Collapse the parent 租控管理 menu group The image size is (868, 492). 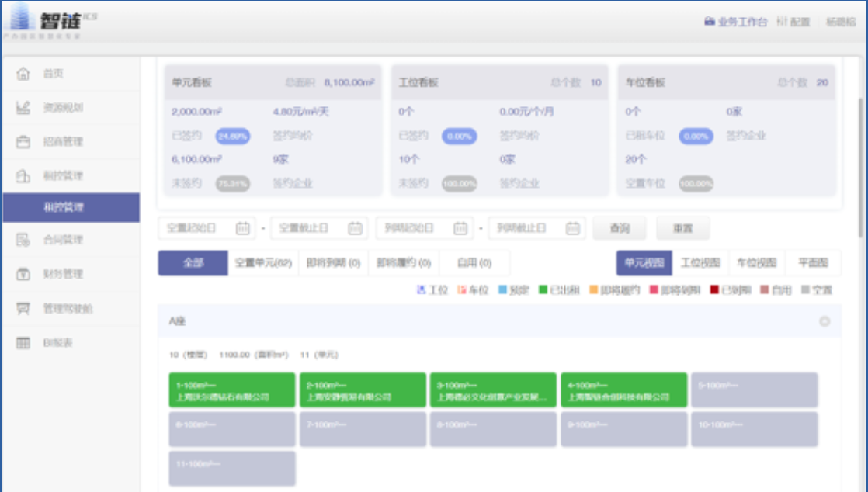point(71,176)
